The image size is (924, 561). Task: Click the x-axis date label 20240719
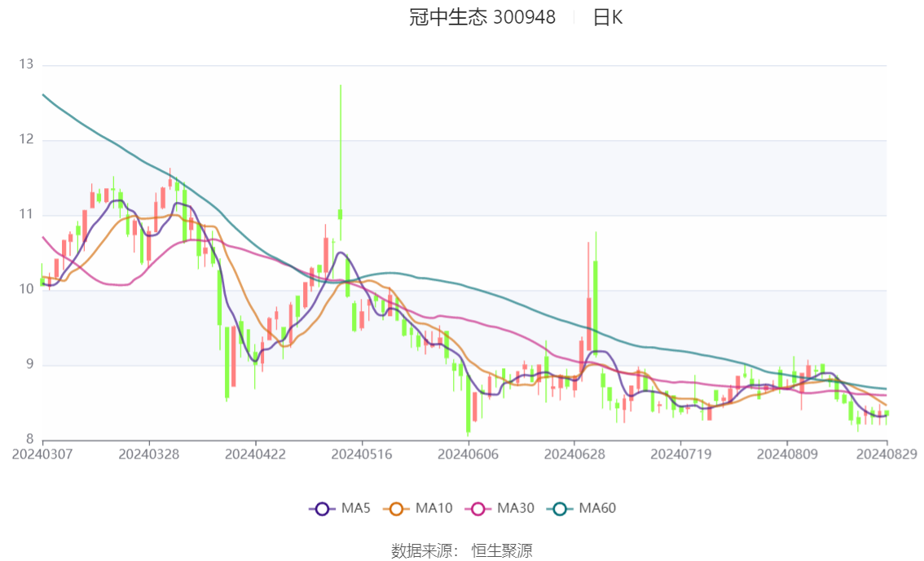(680, 454)
